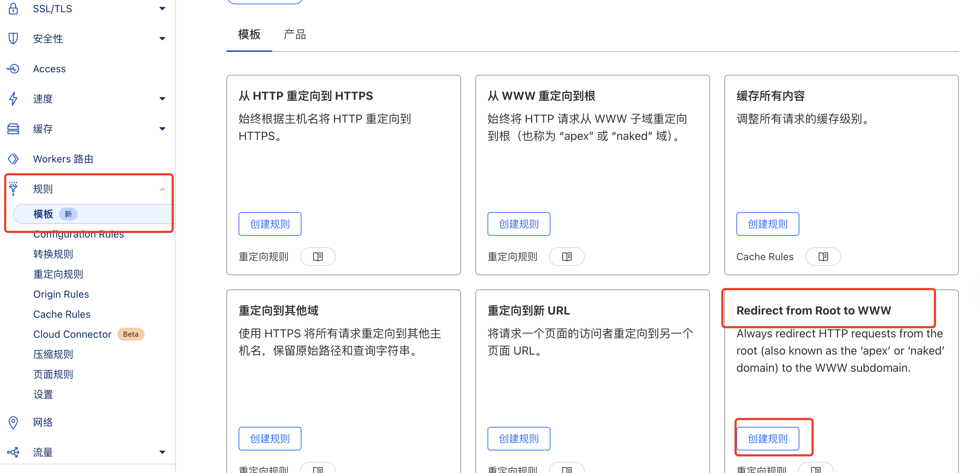Open 设置 under 规则 section
Image resolution: width=980 pixels, height=473 pixels.
tap(43, 395)
